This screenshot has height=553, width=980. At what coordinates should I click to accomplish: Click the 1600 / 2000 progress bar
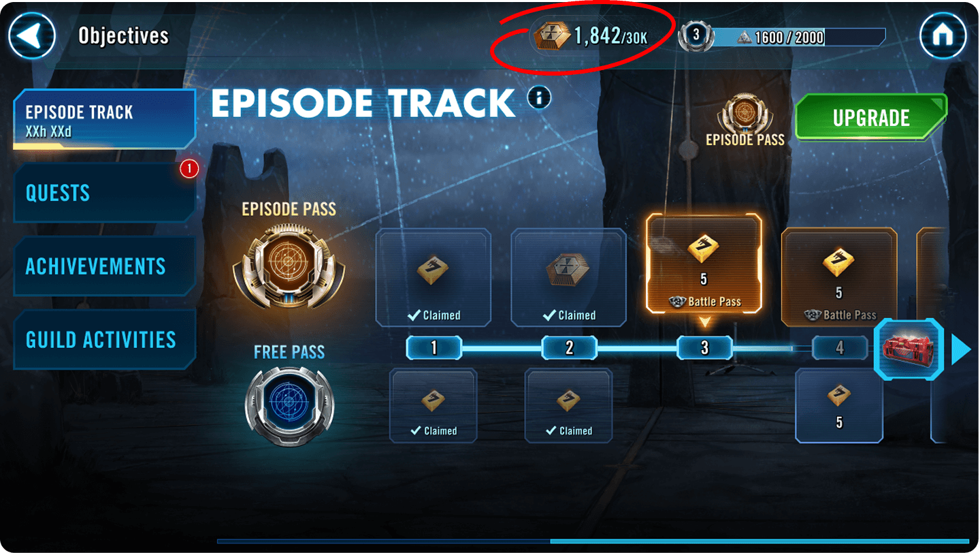(800, 37)
